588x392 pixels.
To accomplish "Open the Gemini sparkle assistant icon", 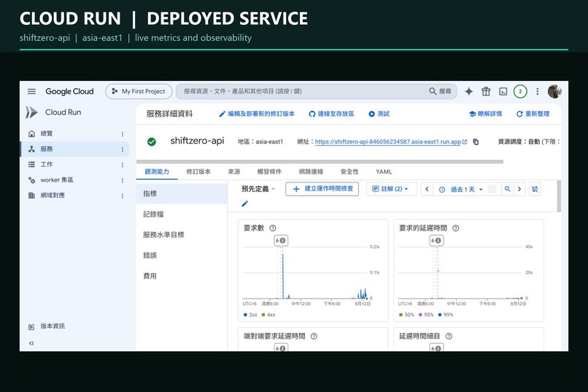I will tap(469, 91).
